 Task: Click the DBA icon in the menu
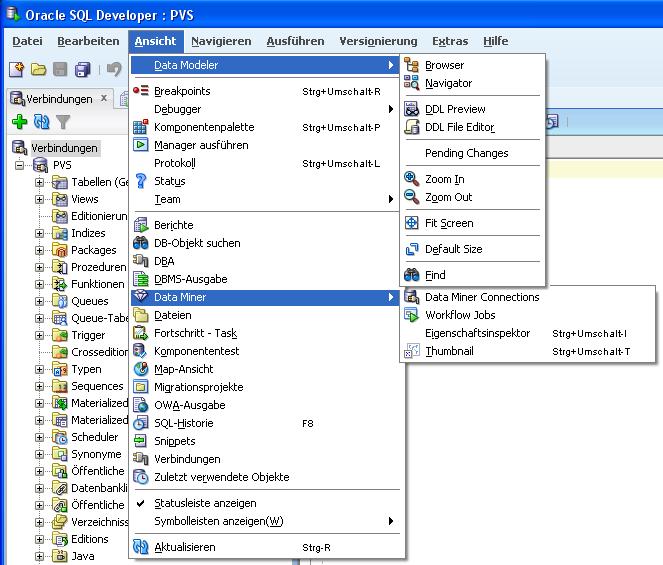coord(141,261)
